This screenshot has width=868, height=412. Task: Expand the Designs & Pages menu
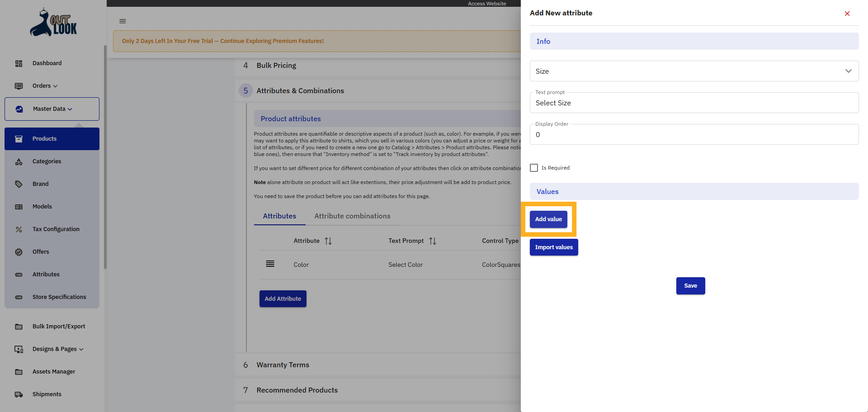point(58,349)
